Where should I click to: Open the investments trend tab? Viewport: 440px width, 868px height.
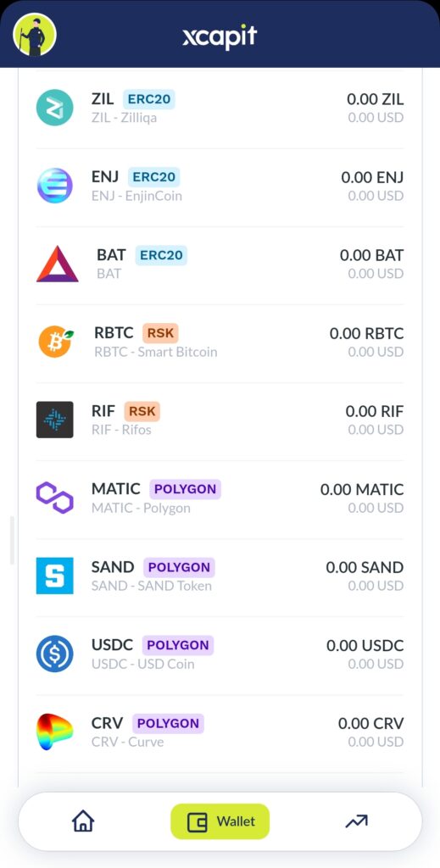[x=356, y=821]
